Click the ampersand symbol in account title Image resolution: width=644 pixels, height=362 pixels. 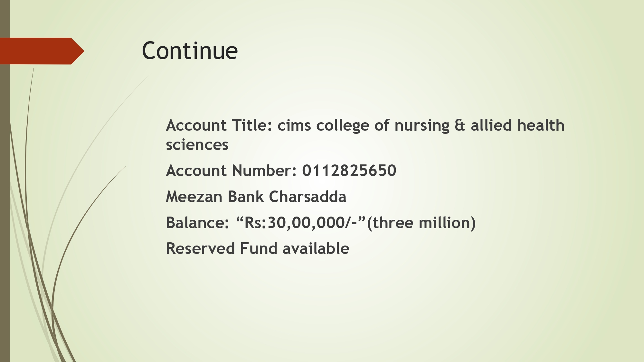[x=460, y=125]
